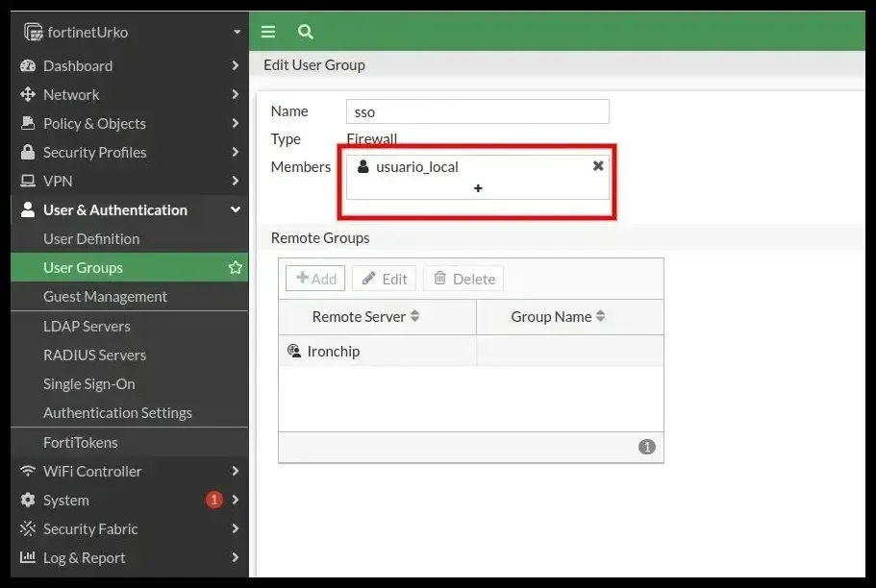Click the Edit remote group button
Screen dimensions: 876x588
click(384, 278)
